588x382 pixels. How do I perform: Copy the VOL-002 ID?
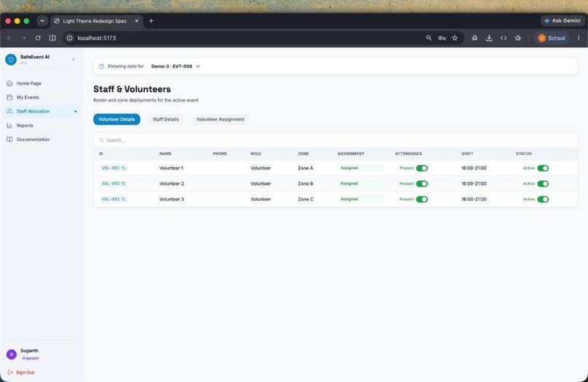pos(124,183)
